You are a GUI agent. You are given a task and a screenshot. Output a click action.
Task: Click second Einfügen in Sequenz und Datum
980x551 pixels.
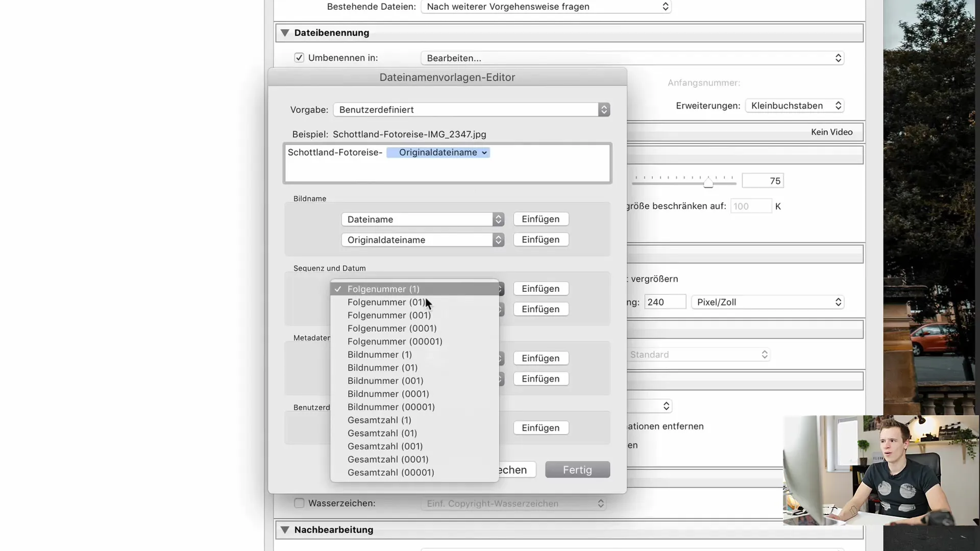pyautogui.click(x=541, y=309)
